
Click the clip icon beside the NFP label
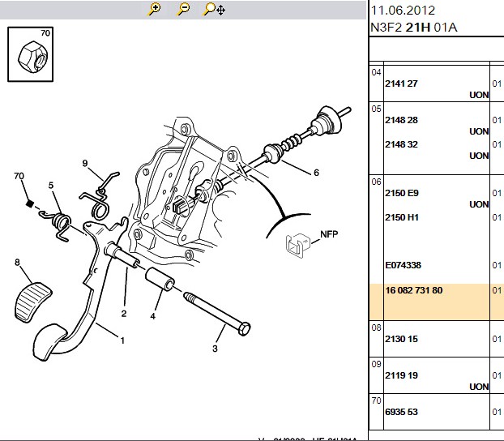tap(297, 246)
